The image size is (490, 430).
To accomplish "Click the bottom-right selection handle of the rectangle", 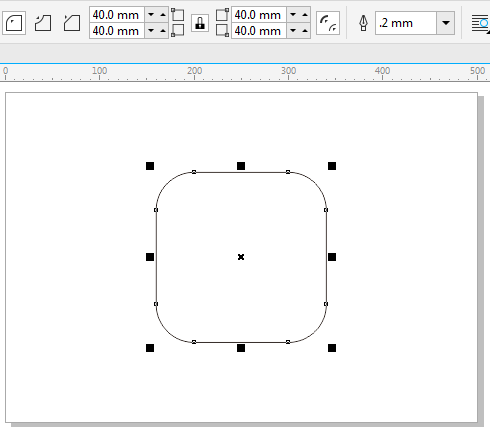I will [332, 348].
